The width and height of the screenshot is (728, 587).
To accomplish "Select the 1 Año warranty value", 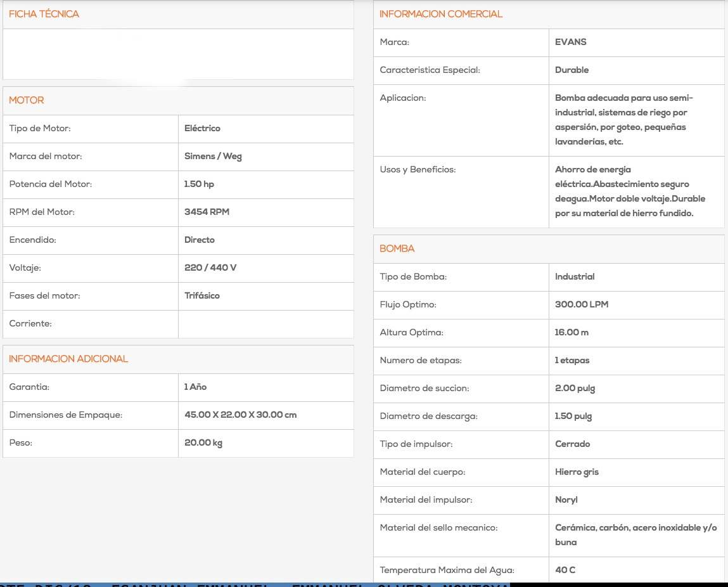I will click(x=196, y=387).
